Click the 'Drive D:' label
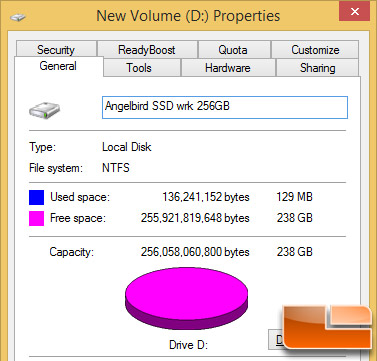The image size is (377, 361). coord(188,344)
